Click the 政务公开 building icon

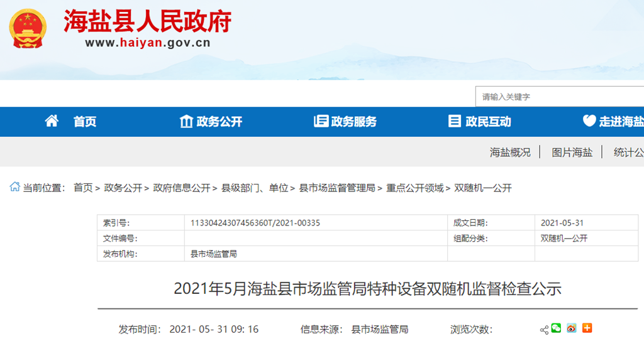tap(186, 121)
